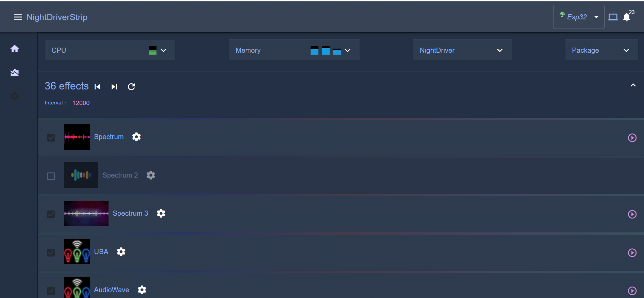Click the USA effect name
The image size is (644, 298).
101,252
